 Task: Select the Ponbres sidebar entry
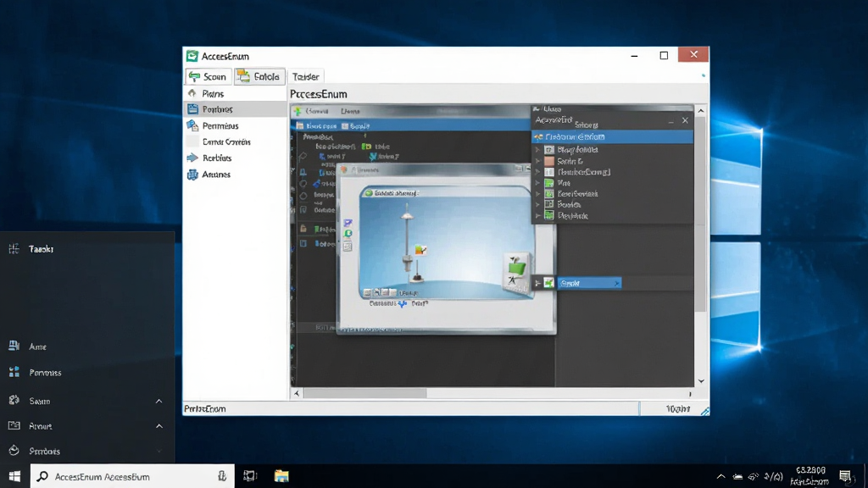(236, 109)
